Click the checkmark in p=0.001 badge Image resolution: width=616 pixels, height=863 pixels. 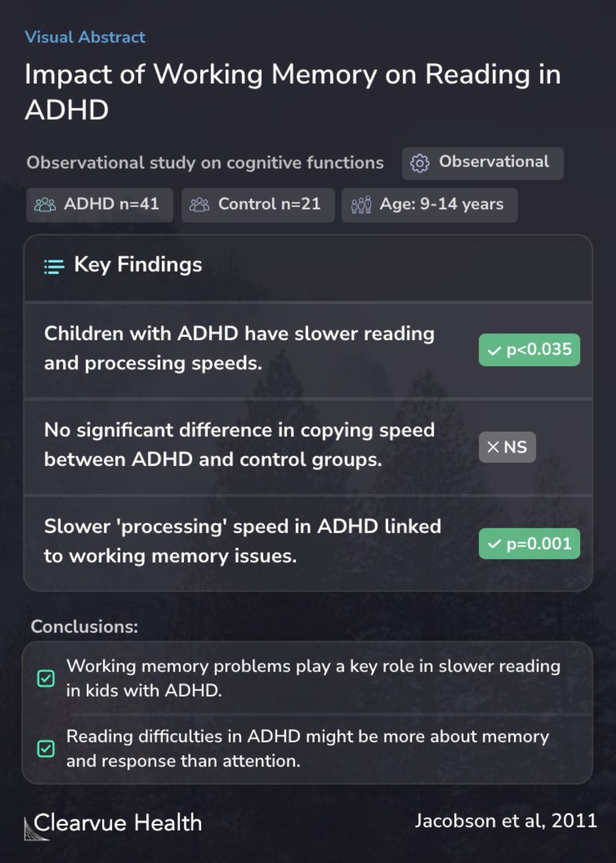click(x=494, y=544)
